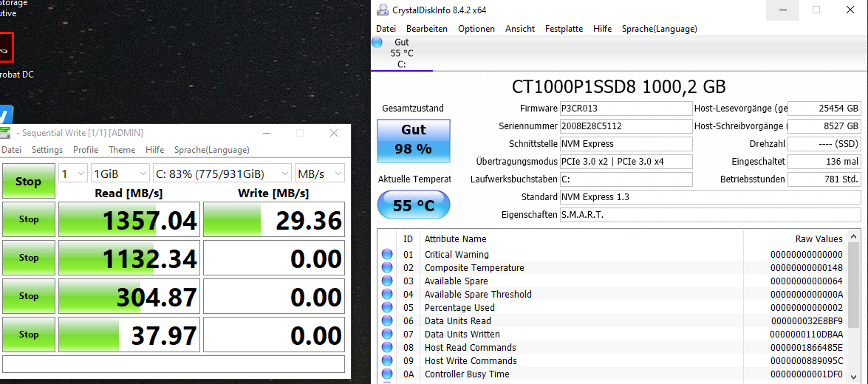Click the CrystalDiskInfo title bar app icon
The height and width of the screenshot is (384, 868).
click(382, 10)
